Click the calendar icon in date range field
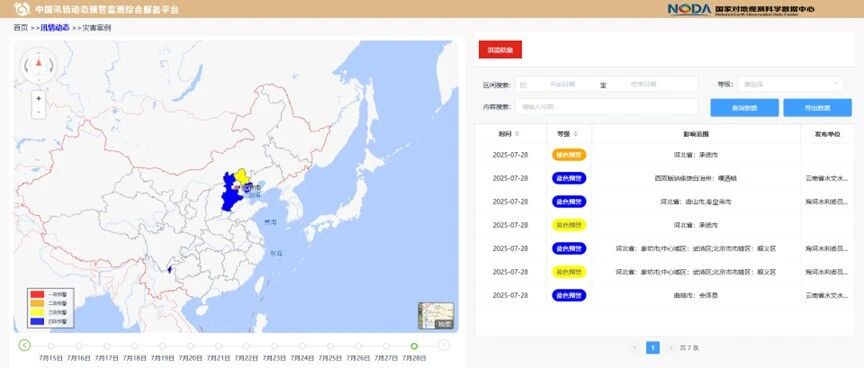Image resolution: width=864 pixels, height=368 pixels. pos(523,85)
